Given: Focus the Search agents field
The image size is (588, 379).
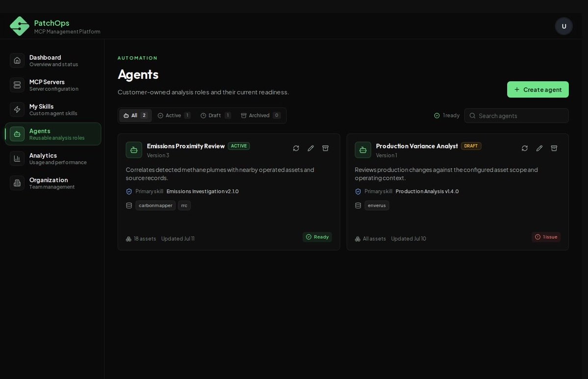Looking at the screenshot, I should click(516, 116).
